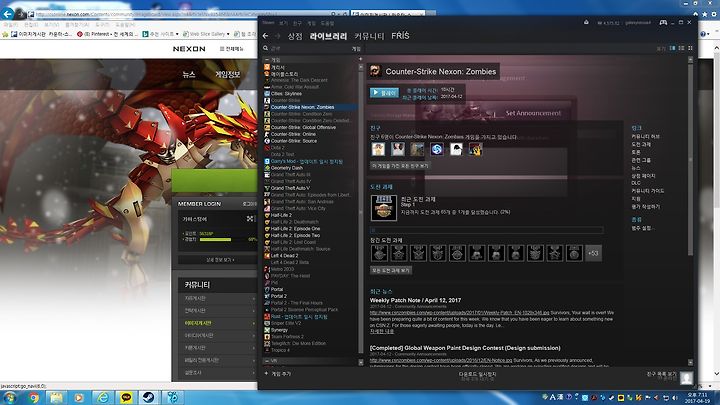720x405 pixels.
Task: Click Steam's forward navigation arrow
Action: coord(277,36)
